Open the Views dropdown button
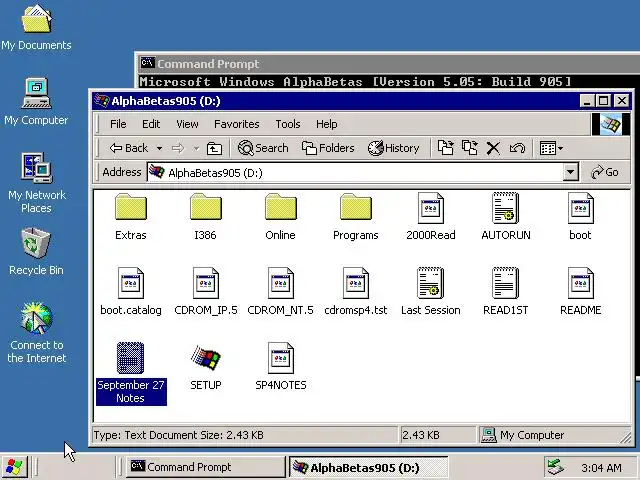Screen dimensions: 640x480 (x=551, y=148)
